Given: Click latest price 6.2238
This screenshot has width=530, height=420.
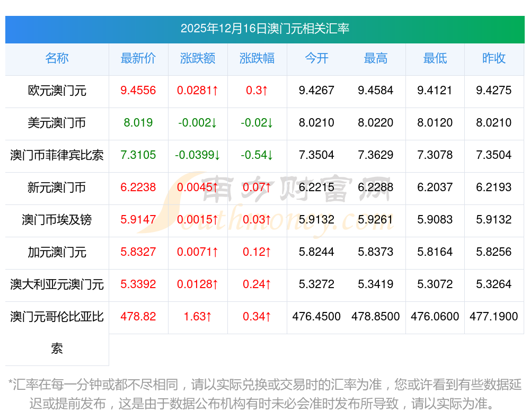Looking at the screenshot, I should point(138,187).
